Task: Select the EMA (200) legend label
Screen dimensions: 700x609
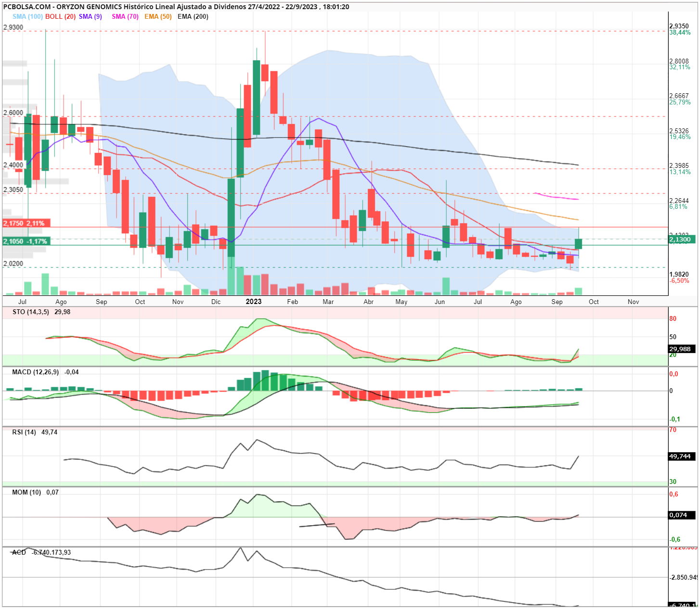Action: point(193,16)
